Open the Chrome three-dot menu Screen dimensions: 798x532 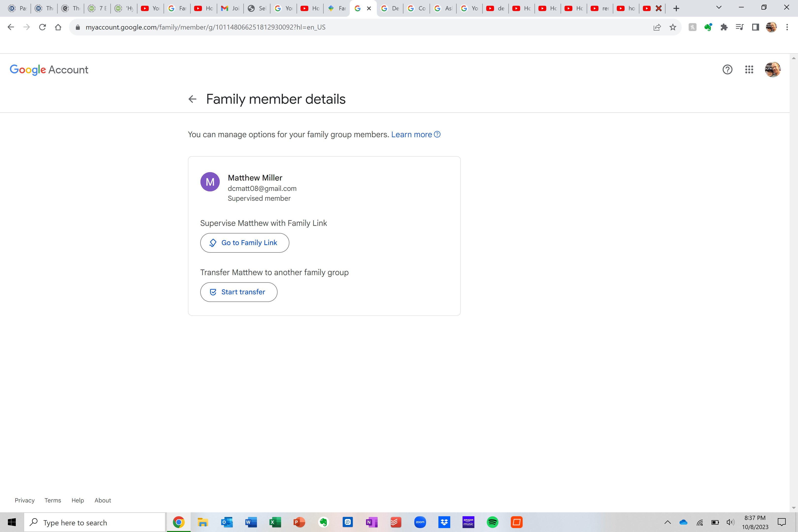(x=787, y=27)
